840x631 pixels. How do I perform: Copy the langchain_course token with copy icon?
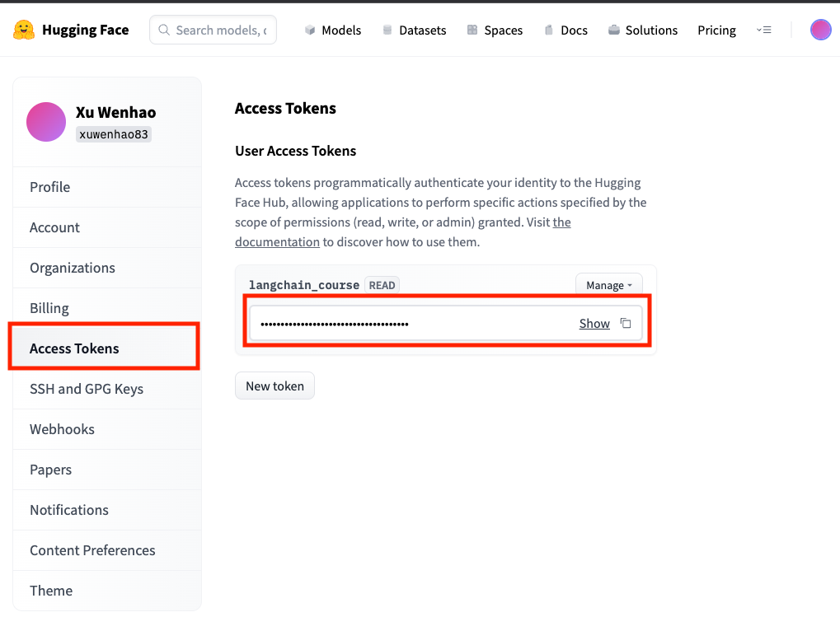coord(626,324)
